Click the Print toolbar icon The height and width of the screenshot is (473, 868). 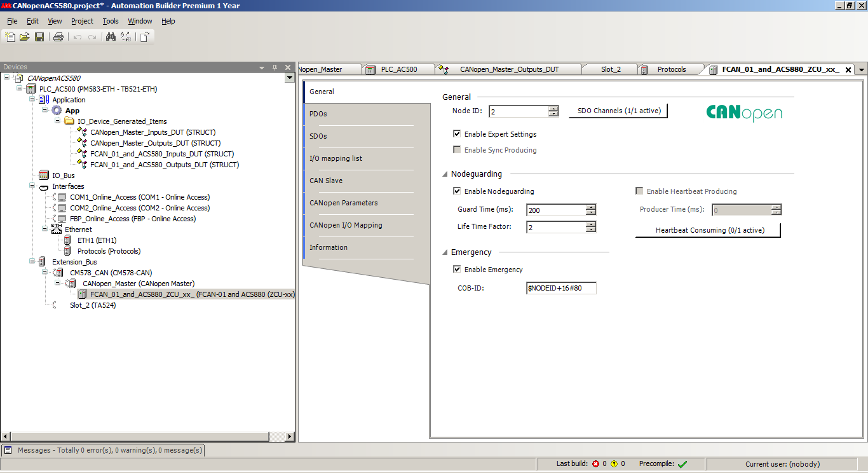pyautogui.click(x=58, y=37)
